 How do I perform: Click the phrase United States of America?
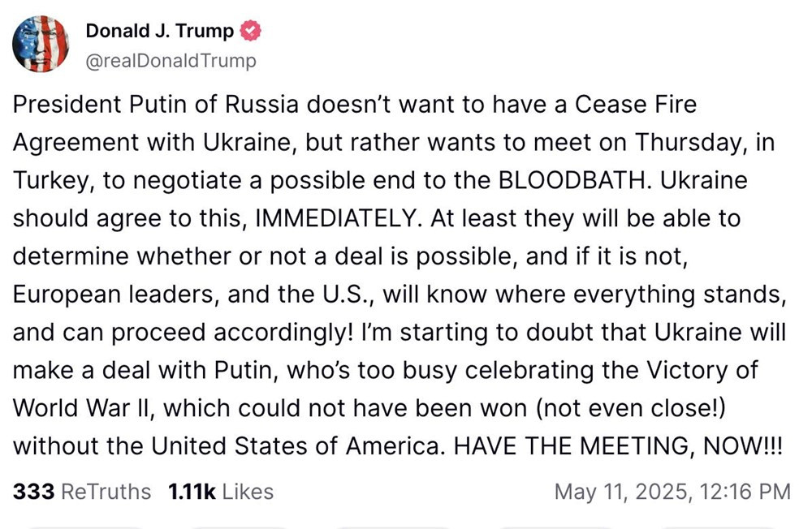(310, 446)
